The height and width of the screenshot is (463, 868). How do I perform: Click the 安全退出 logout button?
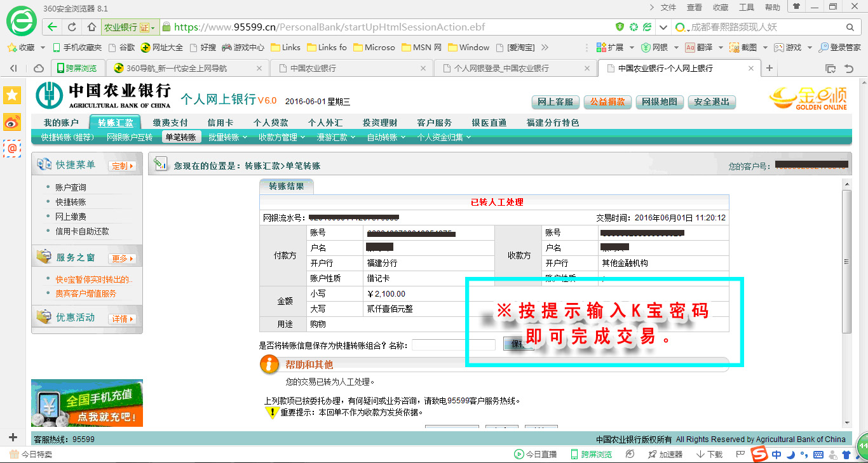click(x=711, y=102)
